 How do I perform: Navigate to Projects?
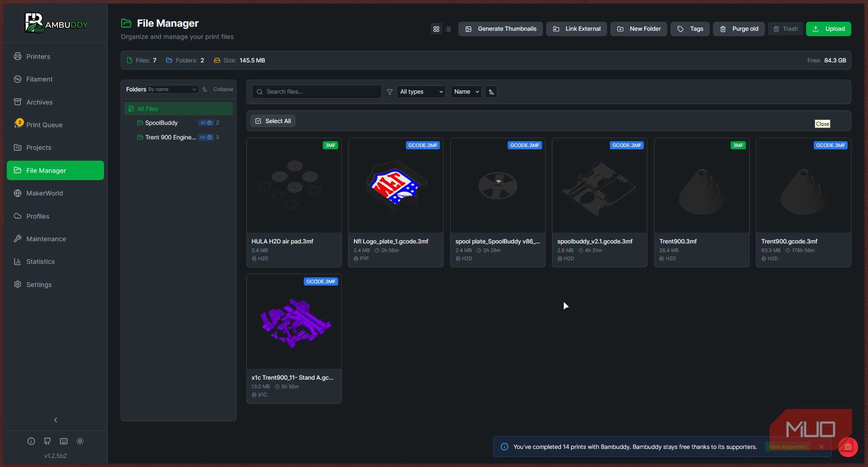[55, 148]
